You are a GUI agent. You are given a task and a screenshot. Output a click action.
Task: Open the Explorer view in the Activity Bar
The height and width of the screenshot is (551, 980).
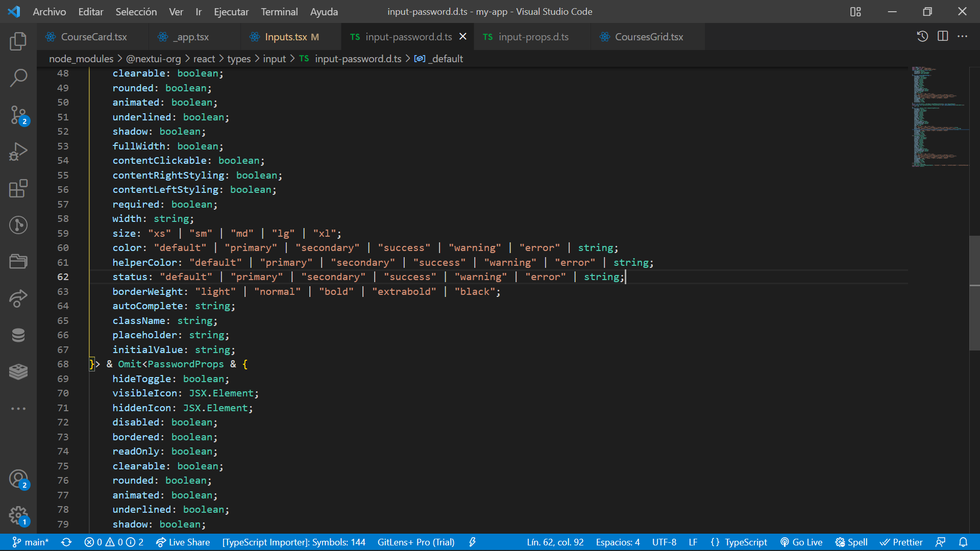[18, 41]
